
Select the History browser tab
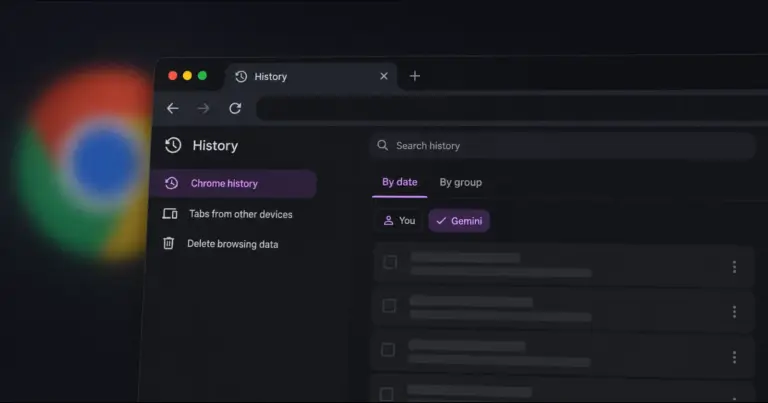click(x=311, y=76)
